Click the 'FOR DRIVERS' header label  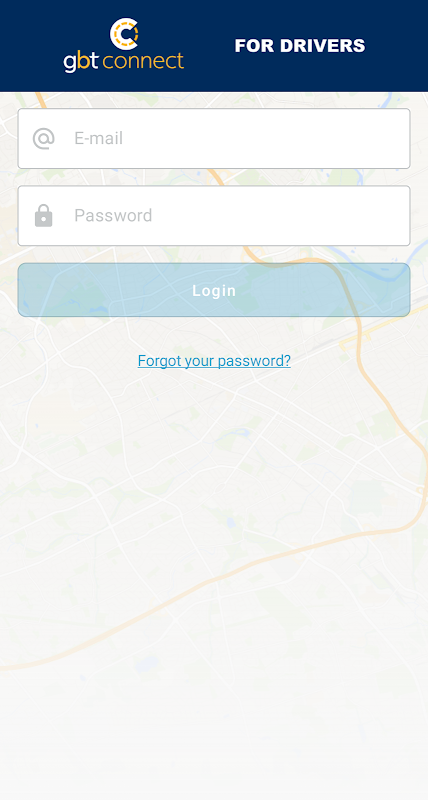(x=300, y=45)
